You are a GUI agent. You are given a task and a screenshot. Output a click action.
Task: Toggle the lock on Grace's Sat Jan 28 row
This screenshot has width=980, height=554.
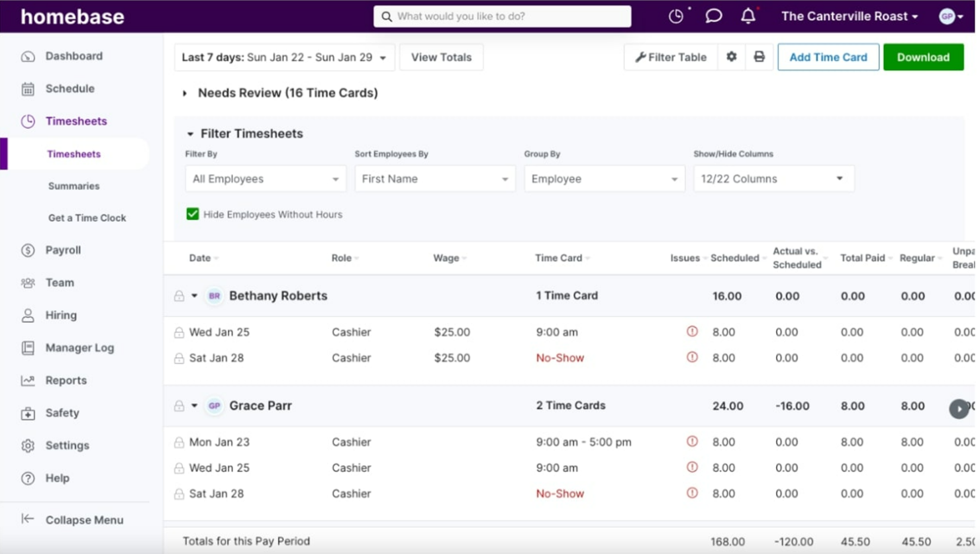(179, 494)
